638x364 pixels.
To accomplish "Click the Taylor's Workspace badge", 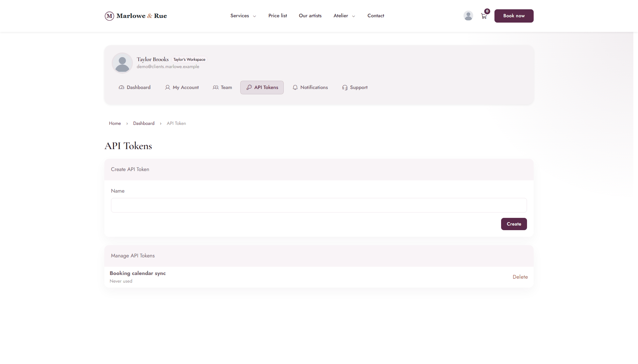I will point(189,59).
